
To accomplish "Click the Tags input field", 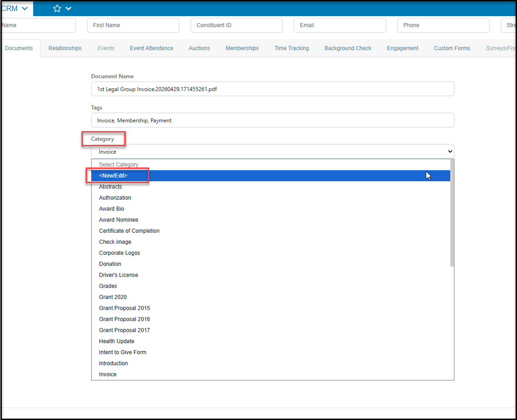I will tap(273, 120).
